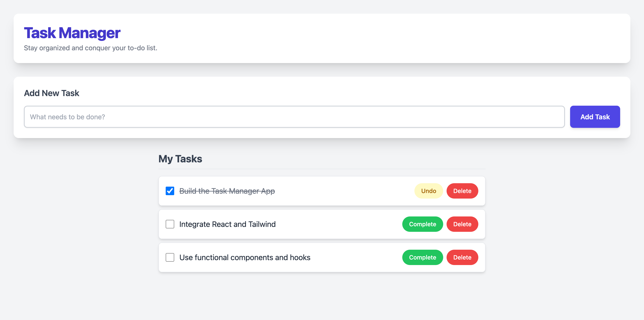Mark Integrate React and Tailwind as Complete
This screenshot has width=644, height=320.
[423, 224]
